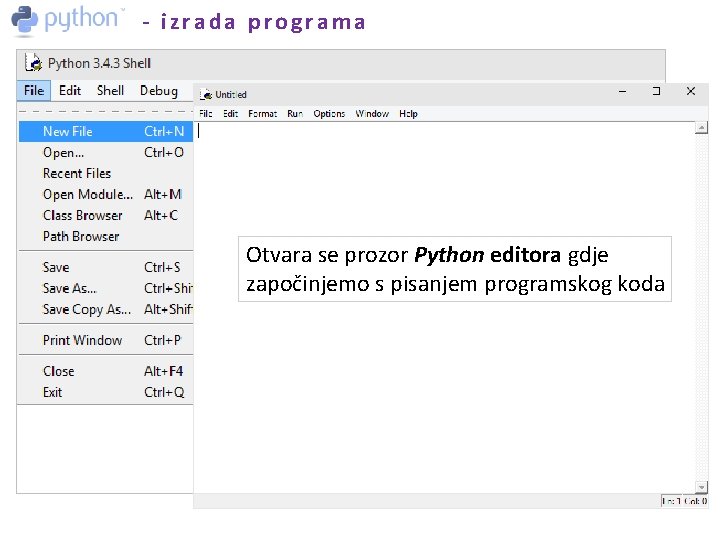Open Class Browser from menu
Viewport: 720px width, 540px height.
106,215
